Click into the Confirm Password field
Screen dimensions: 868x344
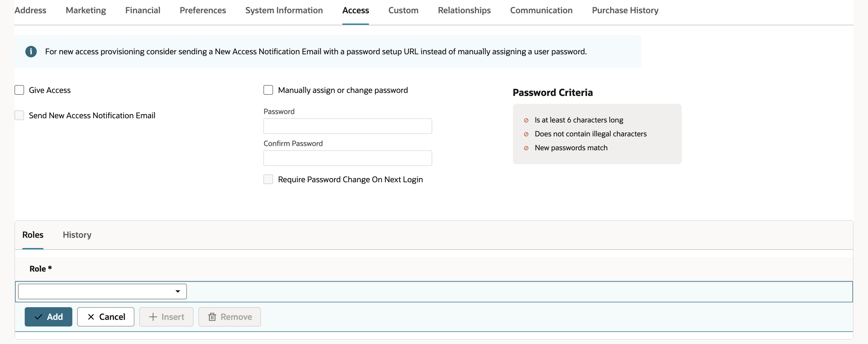point(348,158)
